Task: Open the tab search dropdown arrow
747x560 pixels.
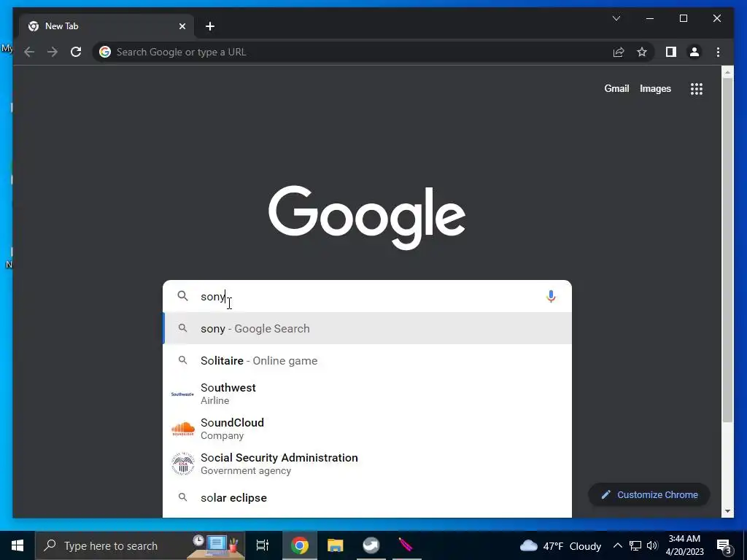Action: [616, 18]
